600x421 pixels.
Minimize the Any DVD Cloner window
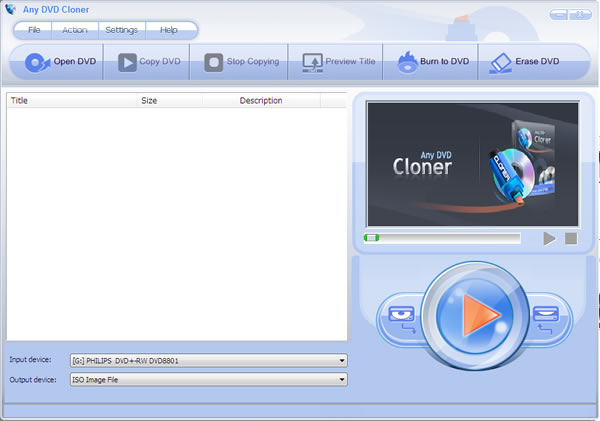coord(559,15)
